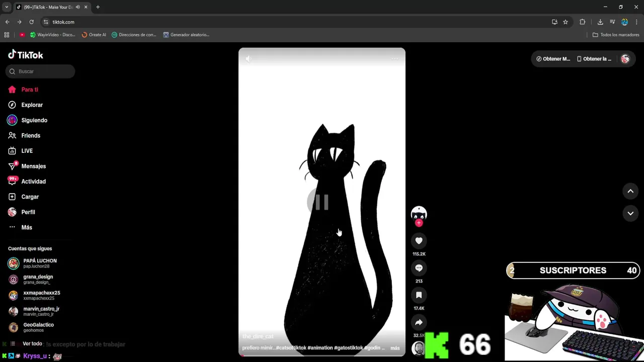Image resolution: width=644 pixels, height=362 pixels.
Task: Open the Oreate AI bookmark
Action: click(x=94, y=35)
